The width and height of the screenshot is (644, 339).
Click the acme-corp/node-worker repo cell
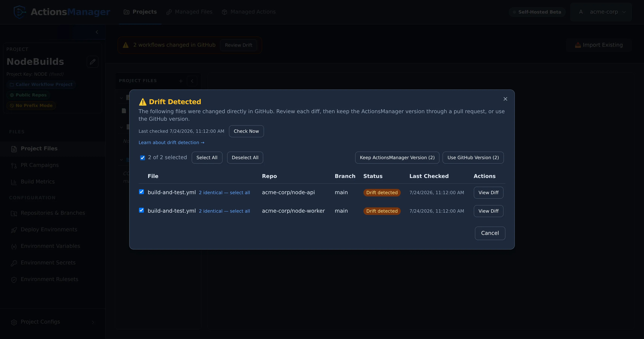(x=293, y=211)
